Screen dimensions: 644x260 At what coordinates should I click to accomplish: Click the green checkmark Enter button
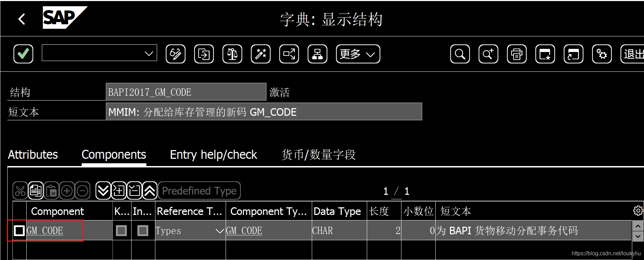pyautogui.click(x=23, y=54)
